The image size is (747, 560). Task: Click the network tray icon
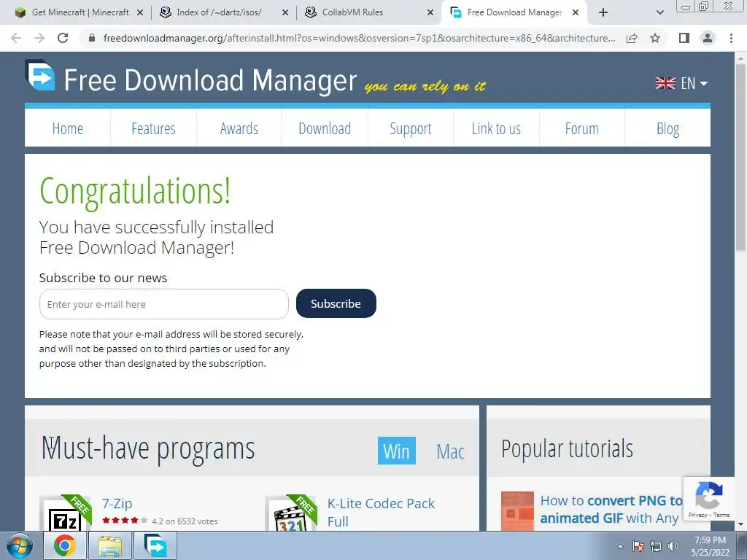click(x=656, y=546)
